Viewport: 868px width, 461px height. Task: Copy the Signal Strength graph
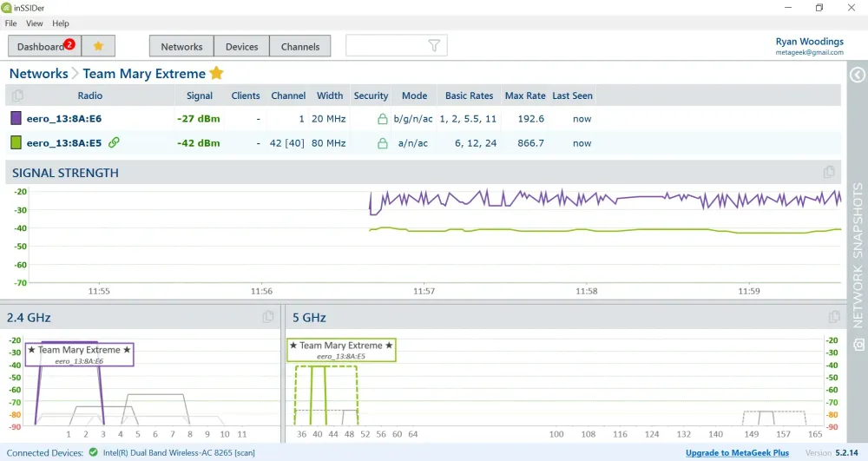(829, 172)
